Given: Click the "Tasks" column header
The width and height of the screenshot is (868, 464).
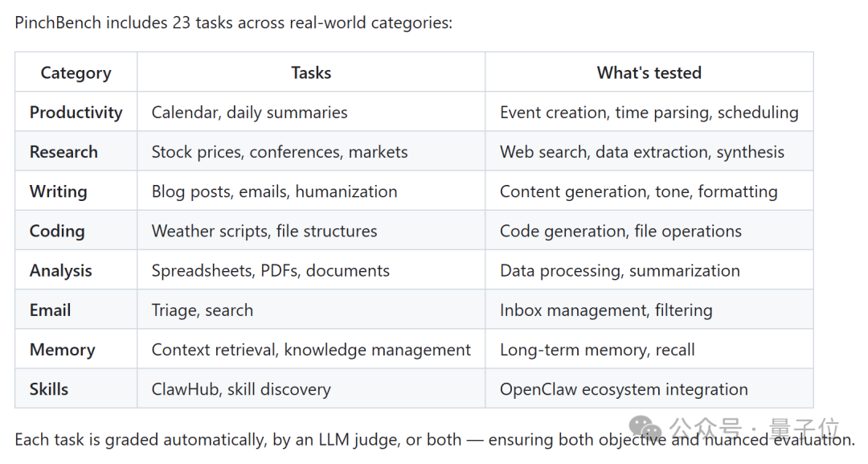Looking at the screenshot, I should coord(311,73).
